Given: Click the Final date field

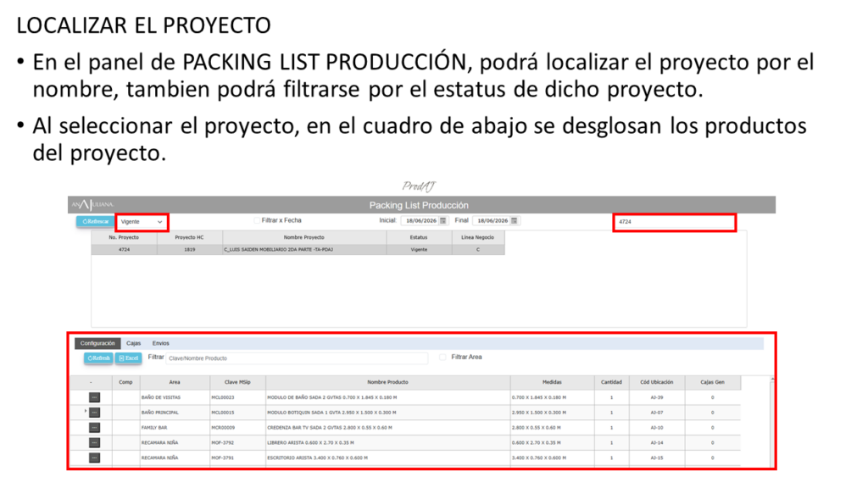Looking at the screenshot, I should point(492,221).
